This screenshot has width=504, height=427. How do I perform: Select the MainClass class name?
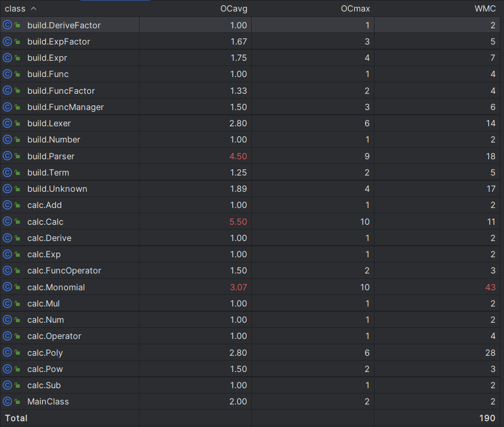(x=48, y=402)
